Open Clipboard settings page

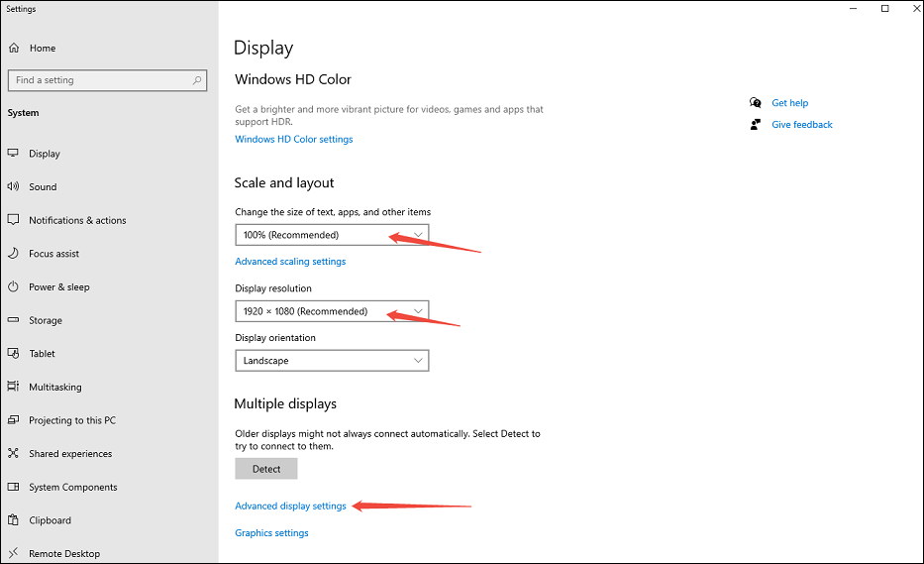(x=51, y=520)
